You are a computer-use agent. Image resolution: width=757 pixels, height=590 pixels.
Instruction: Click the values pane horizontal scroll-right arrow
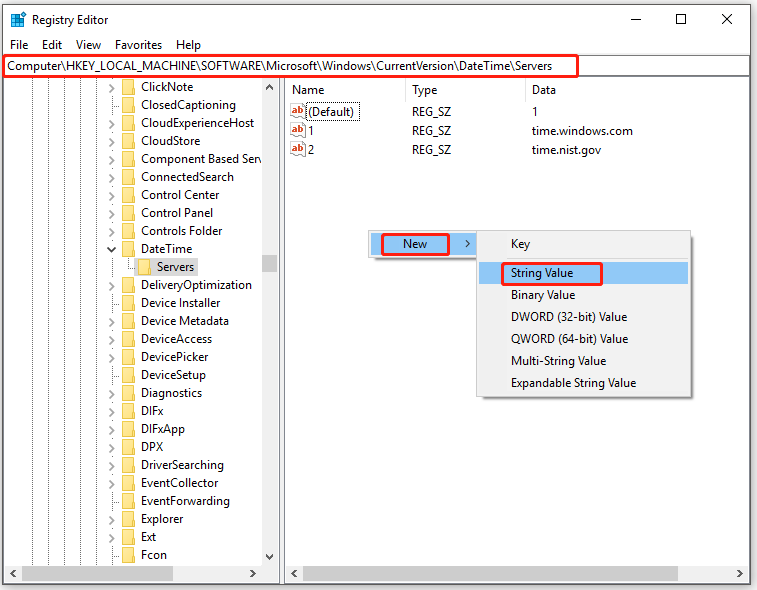click(x=740, y=574)
